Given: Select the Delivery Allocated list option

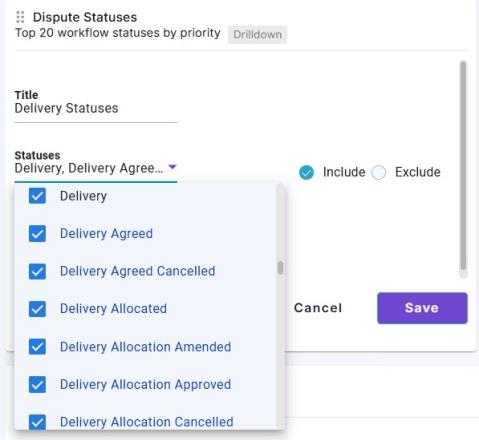Looking at the screenshot, I should click(x=145, y=309).
